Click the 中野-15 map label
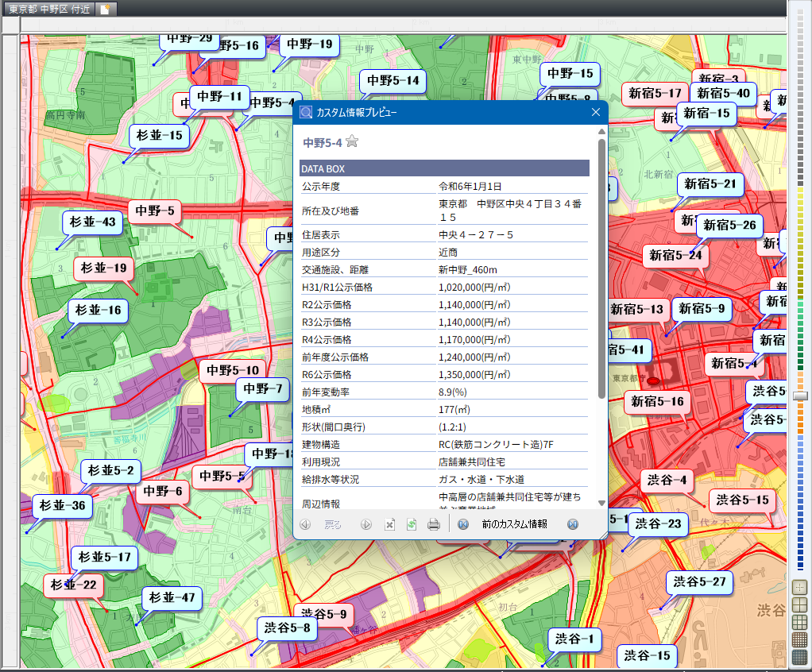812x672 pixels. coord(570,74)
